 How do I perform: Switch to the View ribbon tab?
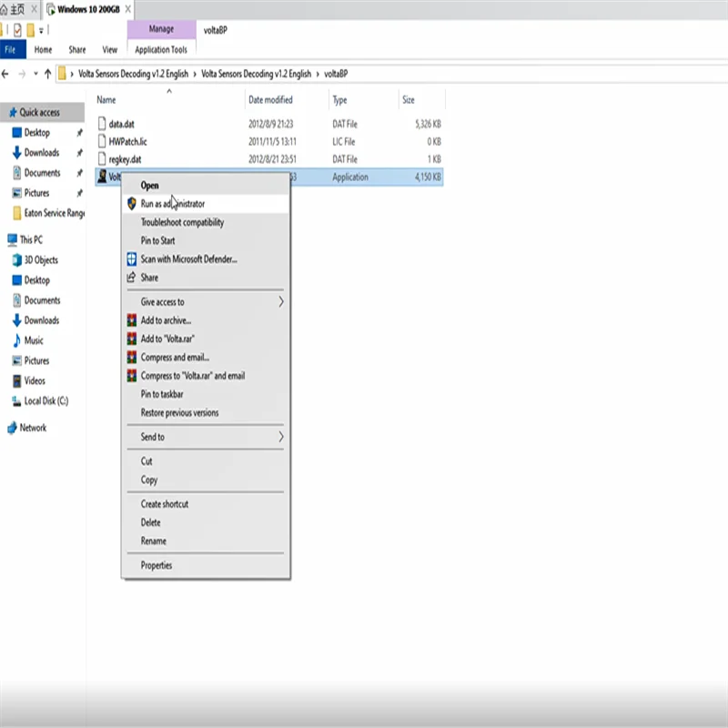click(109, 50)
